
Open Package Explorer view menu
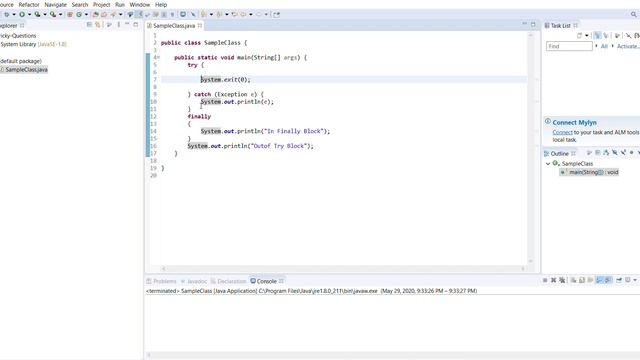[x=118, y=25]
